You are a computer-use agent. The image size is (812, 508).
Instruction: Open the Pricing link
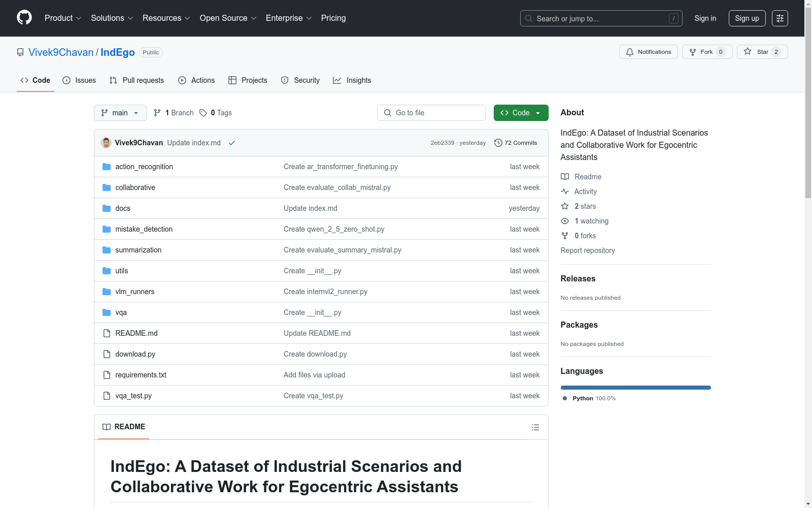tap(333, 18)
